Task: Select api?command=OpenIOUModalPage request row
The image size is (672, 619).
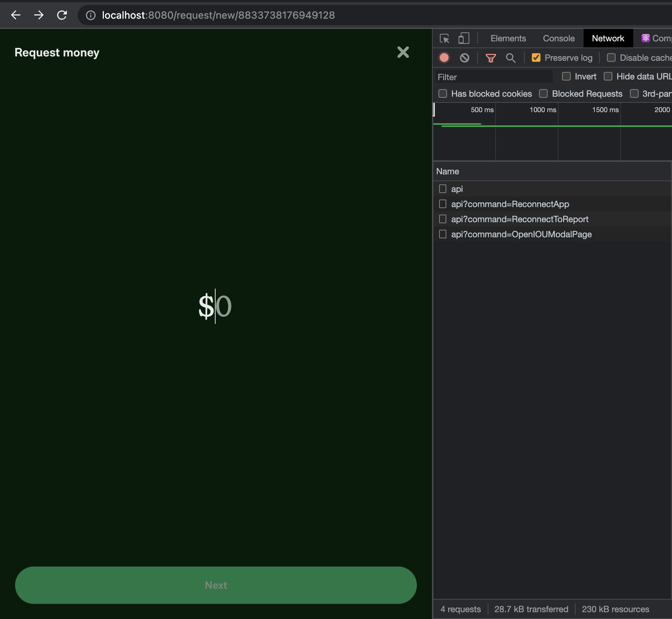Action: 552,234
